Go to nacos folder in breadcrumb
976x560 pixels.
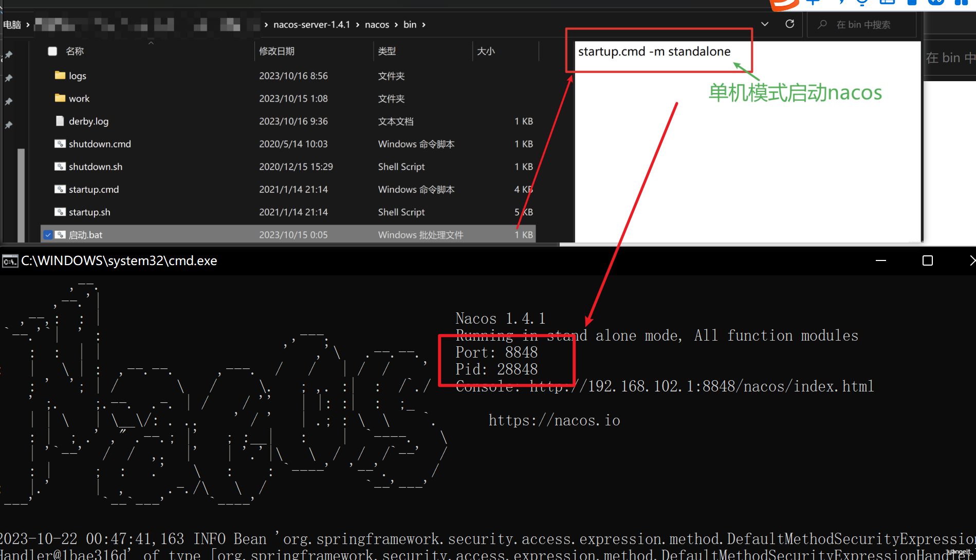377,25
